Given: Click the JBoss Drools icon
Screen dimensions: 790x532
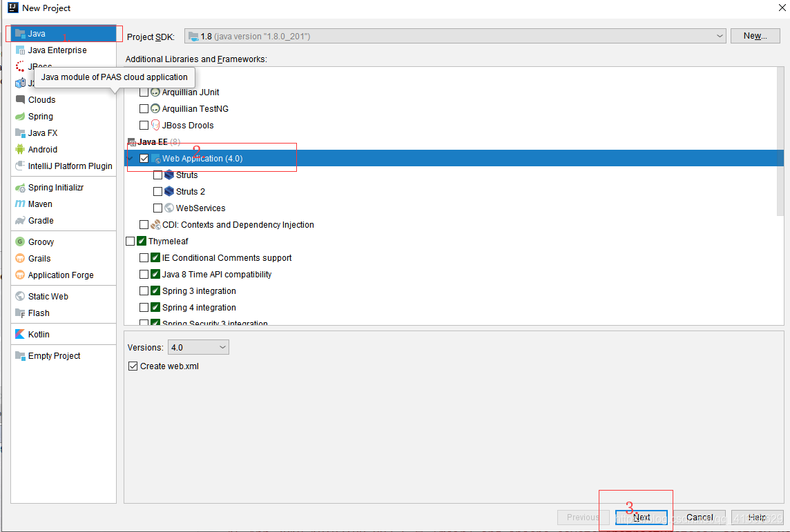Looking at the screenshot, I should coord(155,126).
